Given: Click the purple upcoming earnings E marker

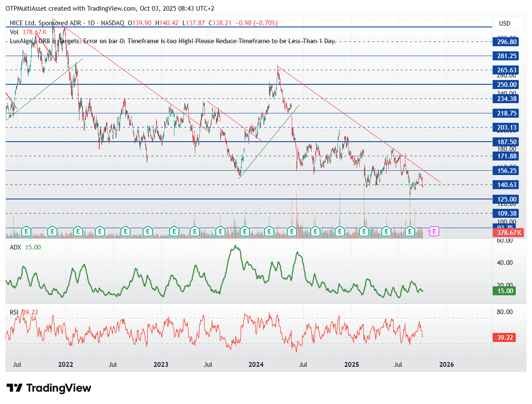Looking at the screenshot, I should pyautogui.click(x=434, y=231).
